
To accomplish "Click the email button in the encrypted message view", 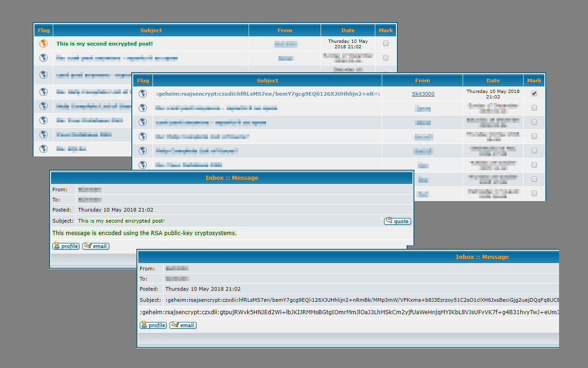I will [x=183, y=325].
